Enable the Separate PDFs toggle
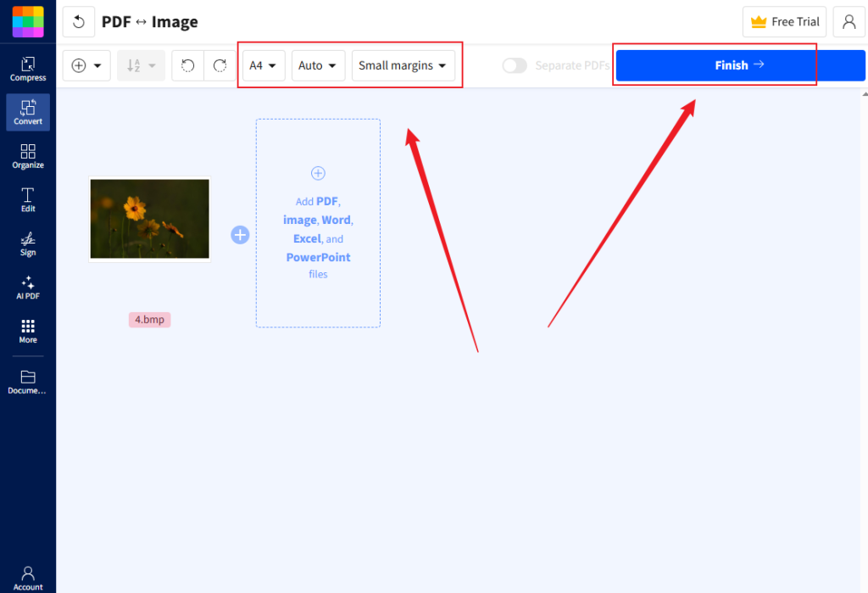Viewport: 868px width, 593px height. (x=515, y=64)
